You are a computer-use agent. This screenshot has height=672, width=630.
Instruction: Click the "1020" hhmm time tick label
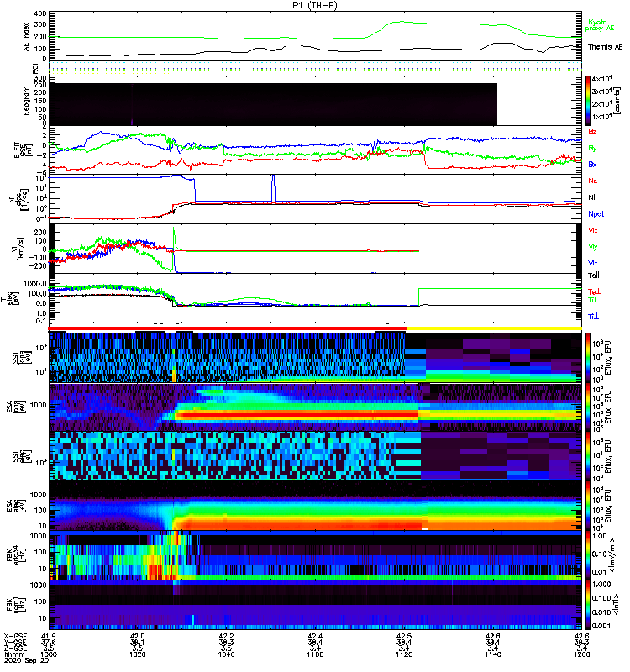coord(138,654)
